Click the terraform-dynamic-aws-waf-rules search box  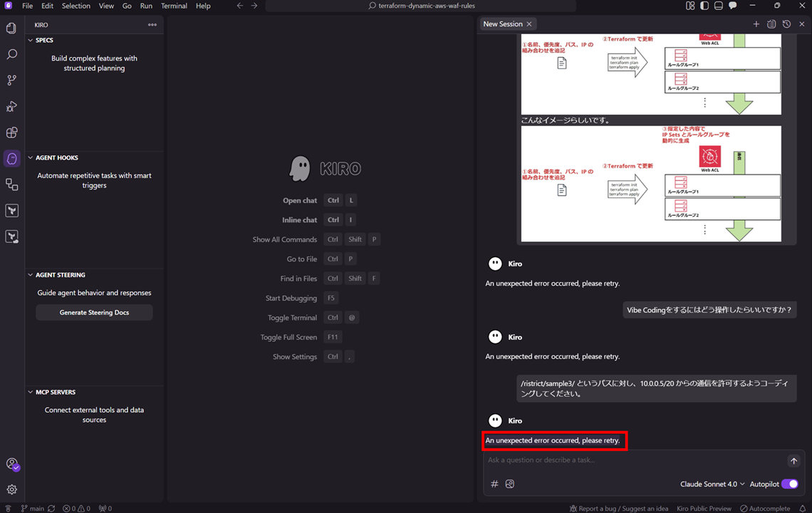[x=420, y=6]
